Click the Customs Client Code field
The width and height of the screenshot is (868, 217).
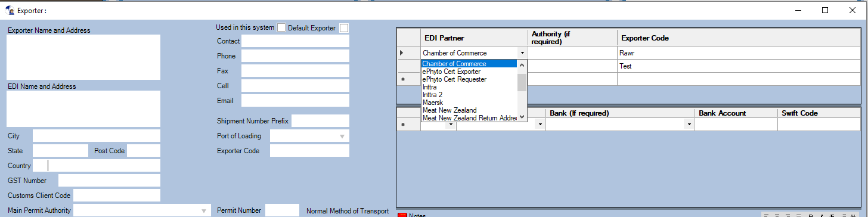(x=117, y=196)
